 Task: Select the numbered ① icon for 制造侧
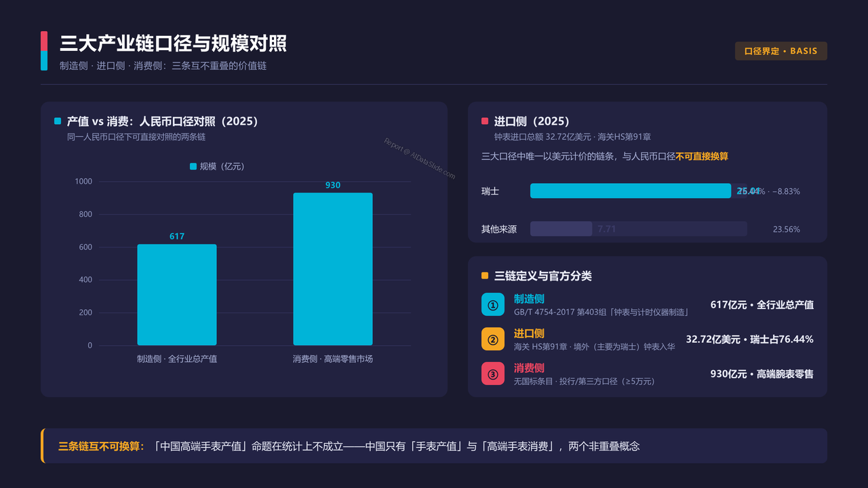coord(493,304)
